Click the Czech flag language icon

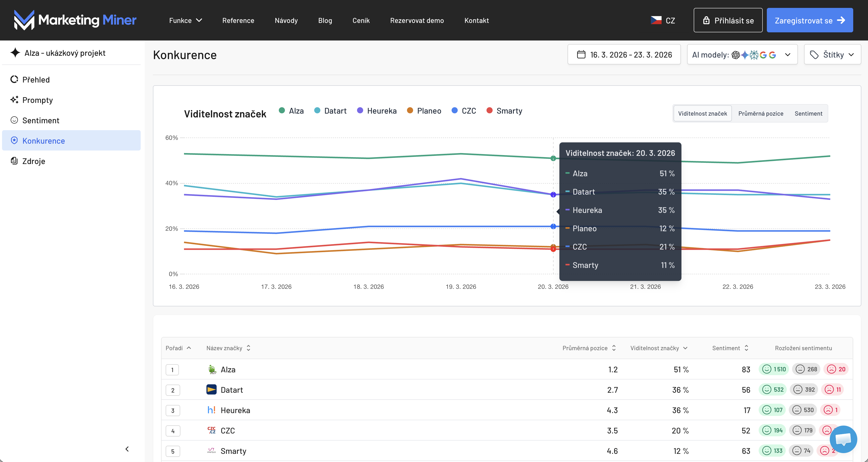(656, 20)
